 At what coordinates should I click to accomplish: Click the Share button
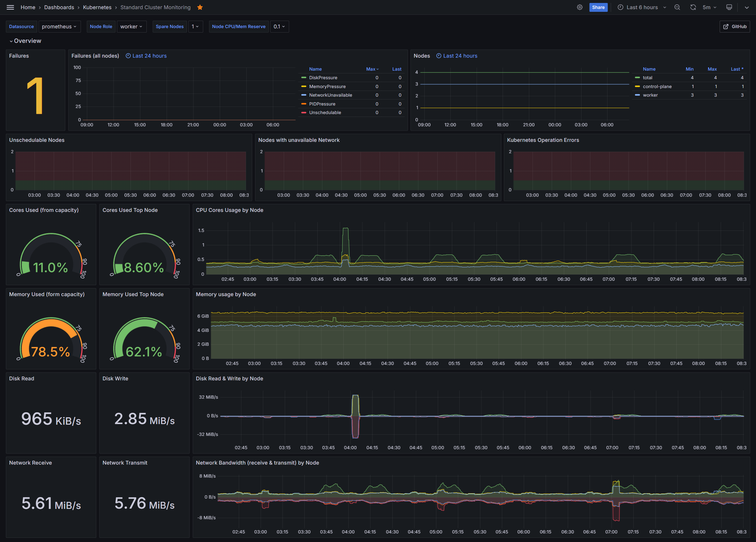tap(598, 7)
